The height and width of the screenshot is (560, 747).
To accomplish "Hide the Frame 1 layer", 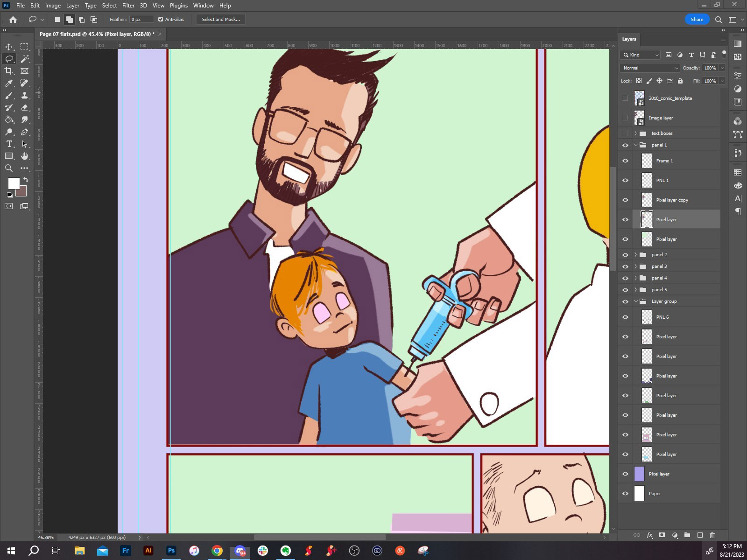I will [x=625, y=161].
